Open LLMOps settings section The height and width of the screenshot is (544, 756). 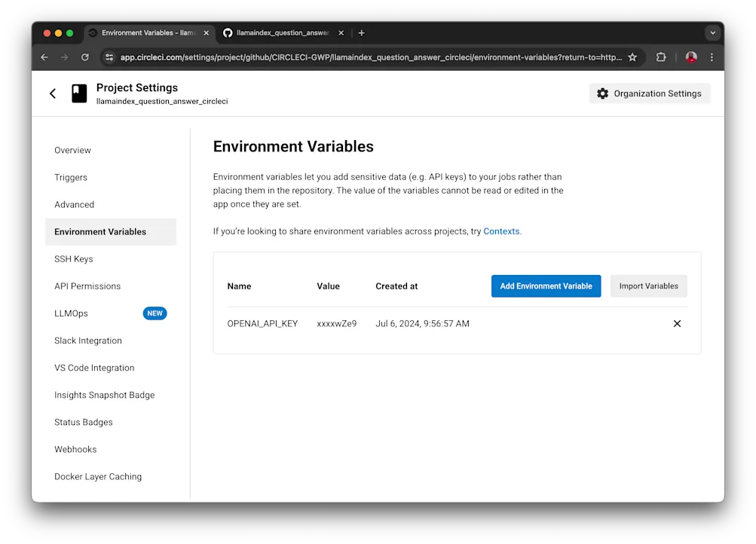click(70, 313)
